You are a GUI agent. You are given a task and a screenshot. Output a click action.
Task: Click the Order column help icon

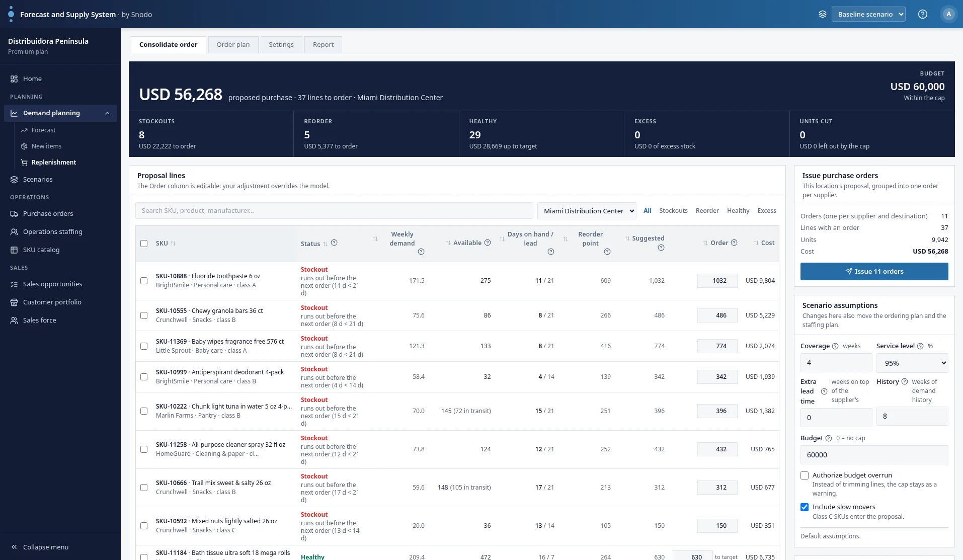(x=734, y=243)
